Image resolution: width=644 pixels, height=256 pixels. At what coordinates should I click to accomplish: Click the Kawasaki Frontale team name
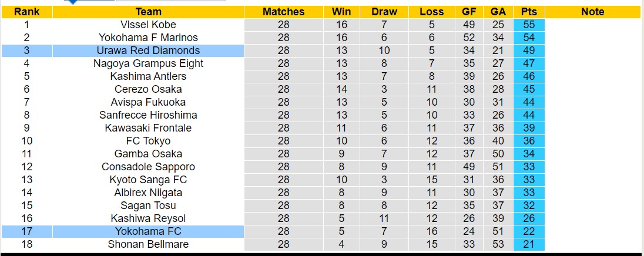(148, 128)
